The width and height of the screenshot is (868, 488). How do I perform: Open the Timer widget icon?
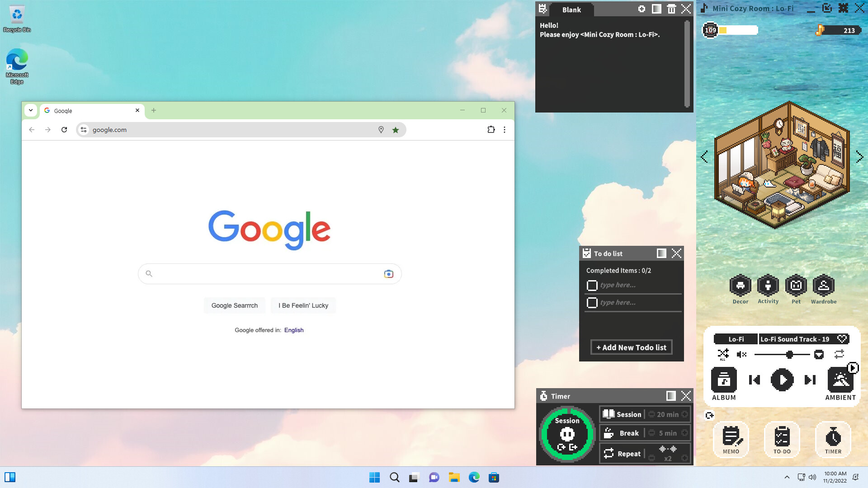[833, 439]
